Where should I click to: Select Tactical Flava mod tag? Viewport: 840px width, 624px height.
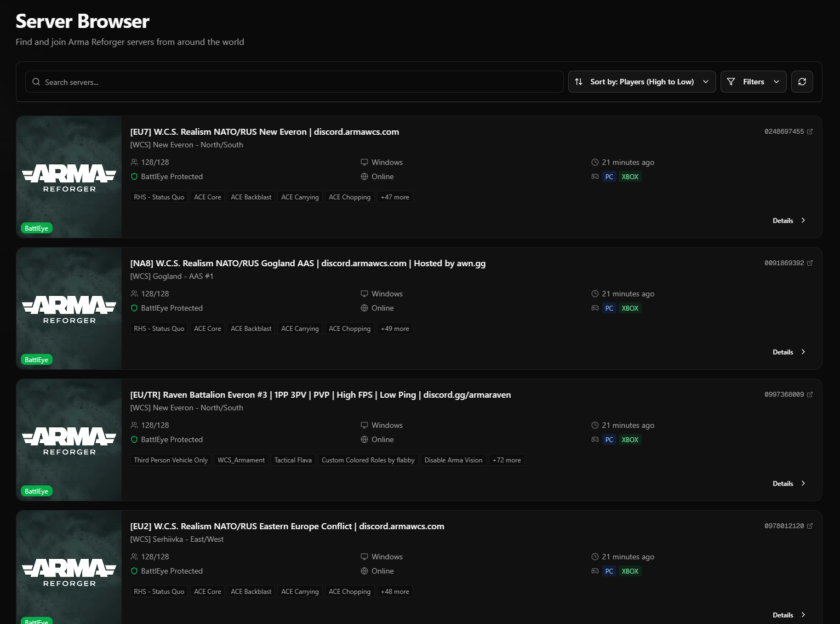293,460
